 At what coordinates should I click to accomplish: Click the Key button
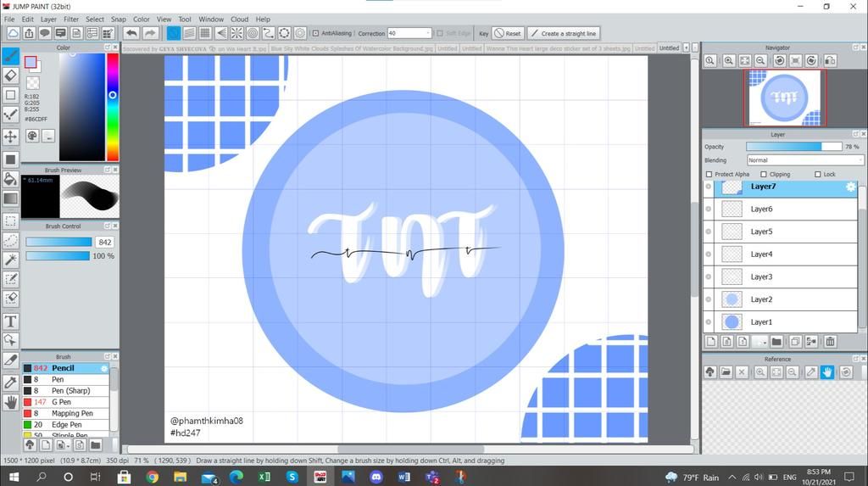[x=483, y=33]
